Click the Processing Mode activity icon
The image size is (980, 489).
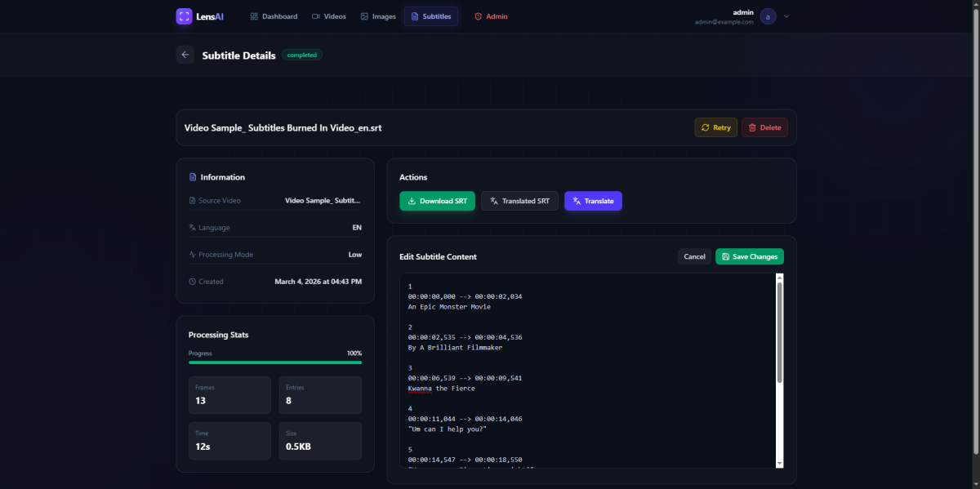[x=193, y=255]
